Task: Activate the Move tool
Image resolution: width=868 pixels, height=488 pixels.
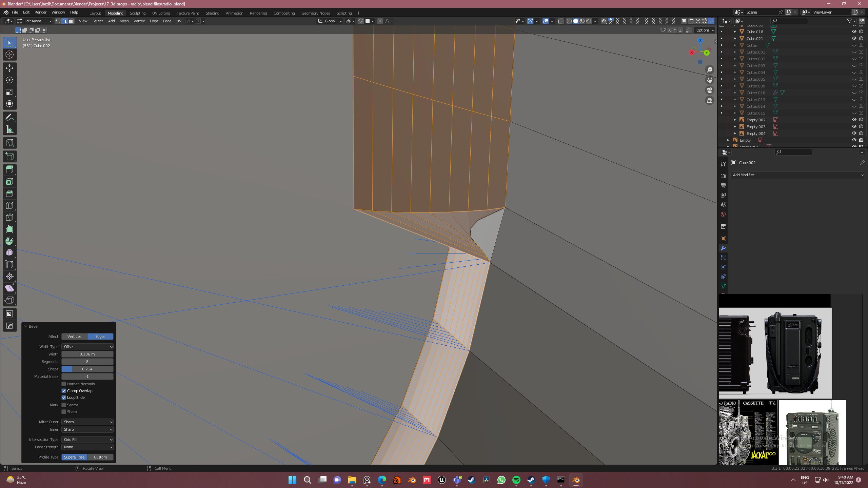Action: (9, 68)
